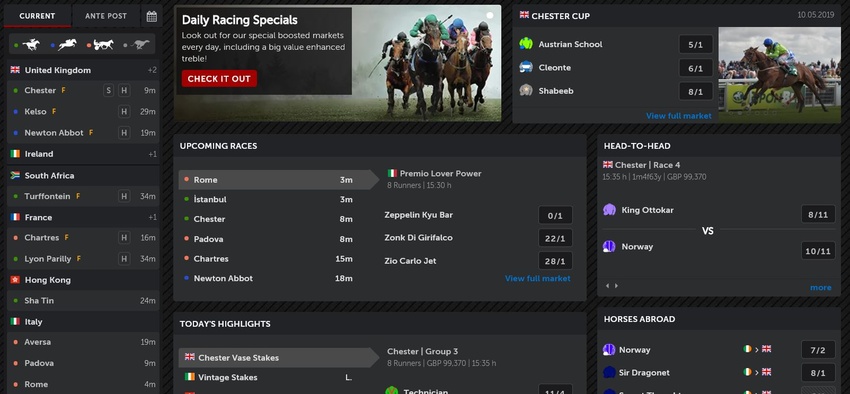
Task: Select Chartres in Upcoming Races list
Action: click(274, 259)
